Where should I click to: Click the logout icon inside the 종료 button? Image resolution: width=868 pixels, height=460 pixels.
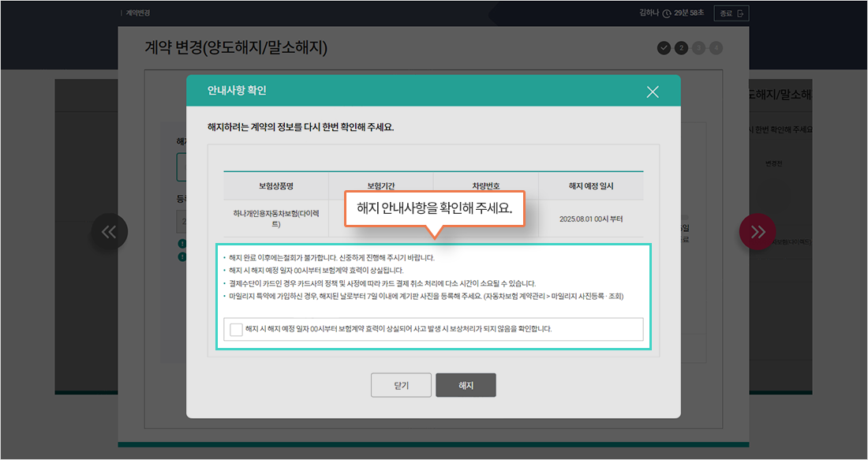740,13
